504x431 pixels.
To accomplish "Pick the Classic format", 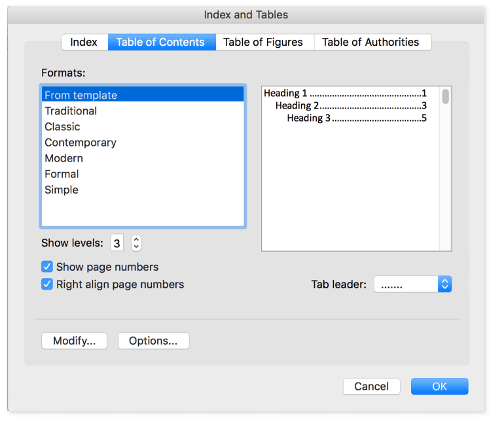I will 62,127.
